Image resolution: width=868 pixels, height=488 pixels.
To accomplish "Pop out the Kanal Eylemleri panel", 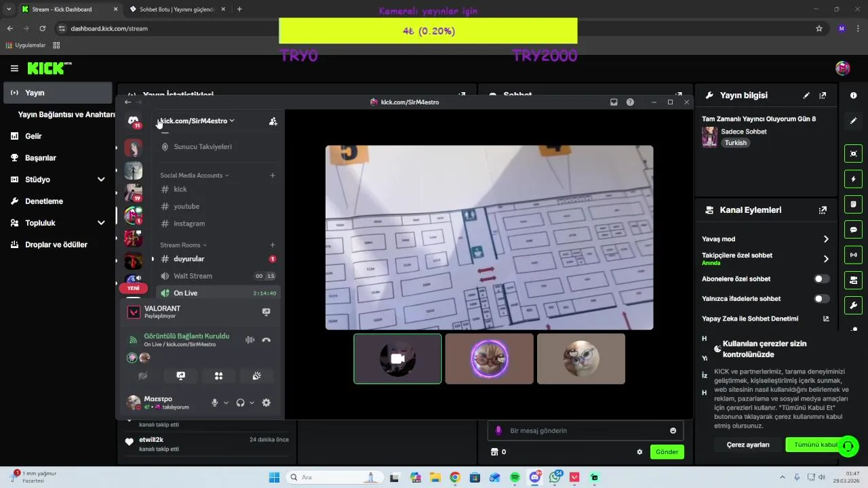I will point(823,210).
